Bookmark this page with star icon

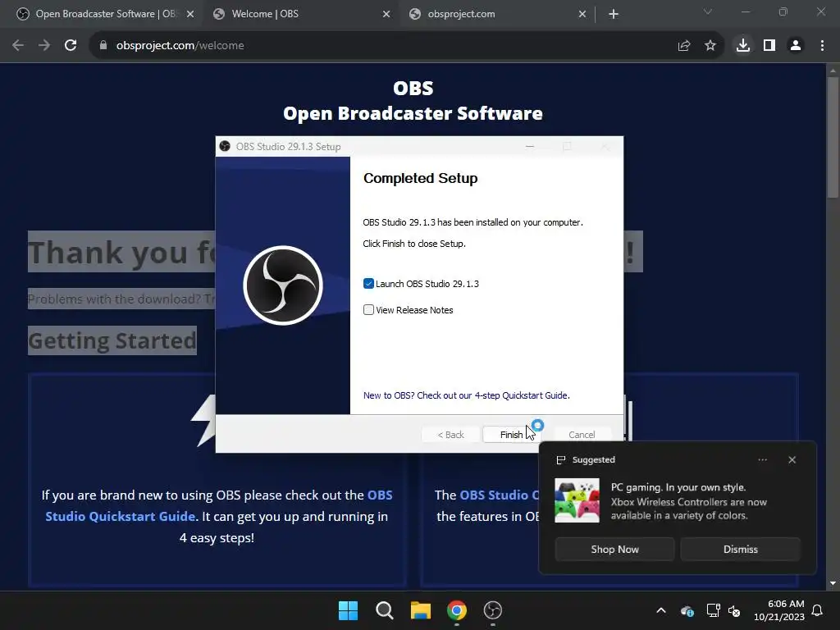point(710,46)
